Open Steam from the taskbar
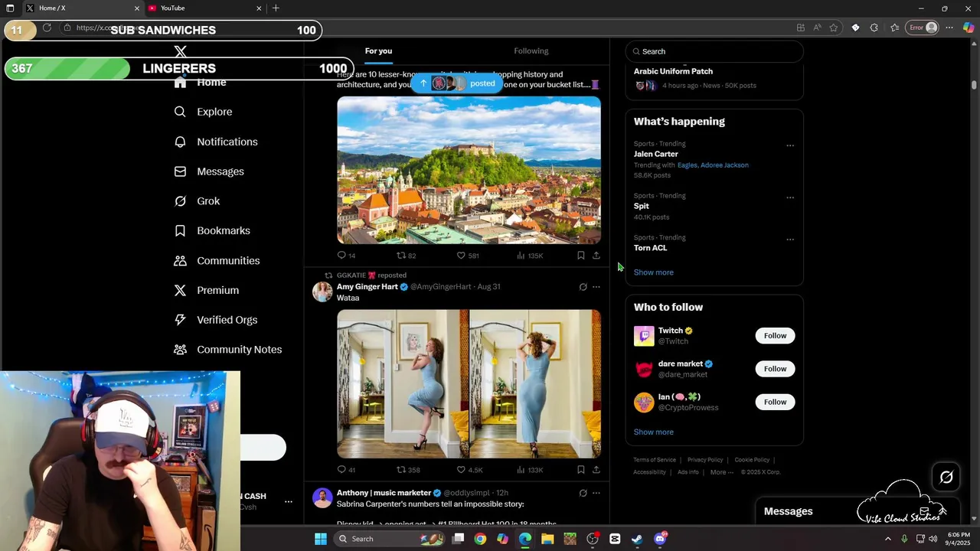This screenshot has height=551, width=980. coord(637,539)
